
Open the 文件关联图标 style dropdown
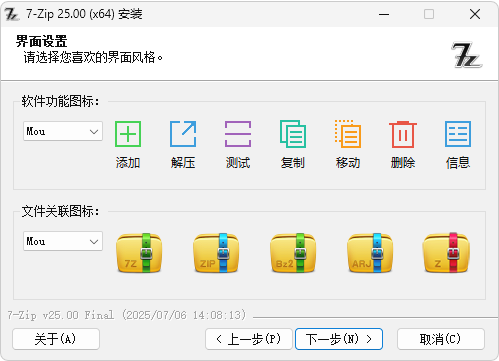tap(63, 241)
